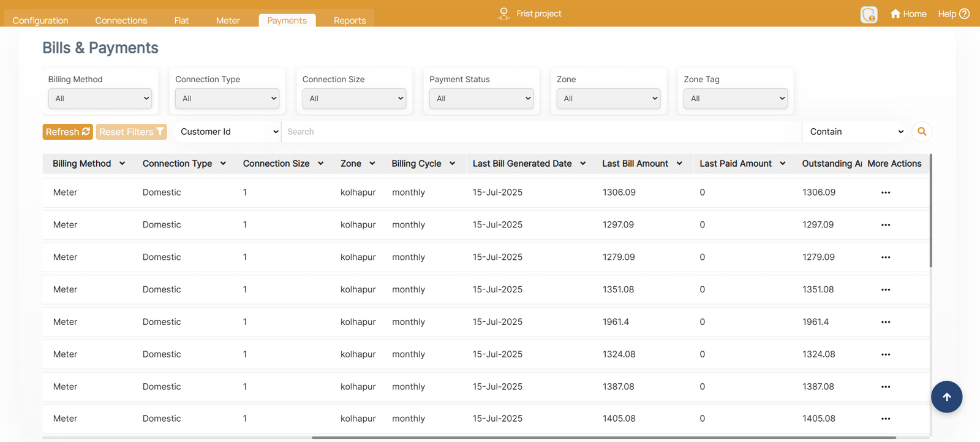
Task: Open more actions for the 1387.08 row
Action: tap(886, 387)
